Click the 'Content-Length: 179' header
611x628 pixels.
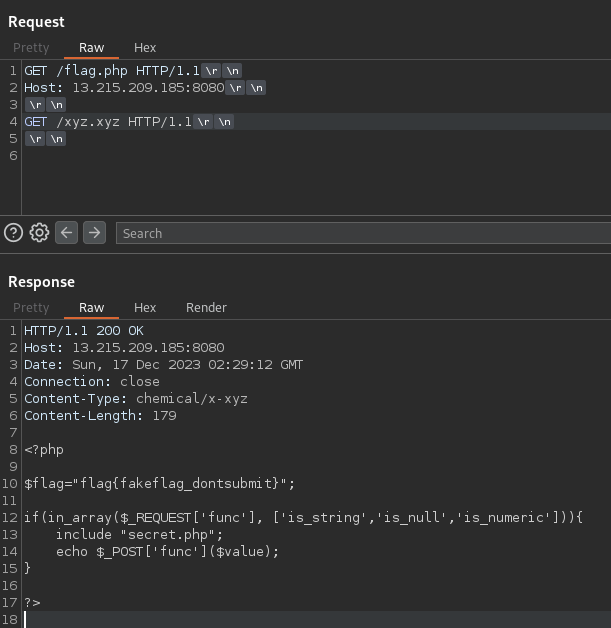100,416
